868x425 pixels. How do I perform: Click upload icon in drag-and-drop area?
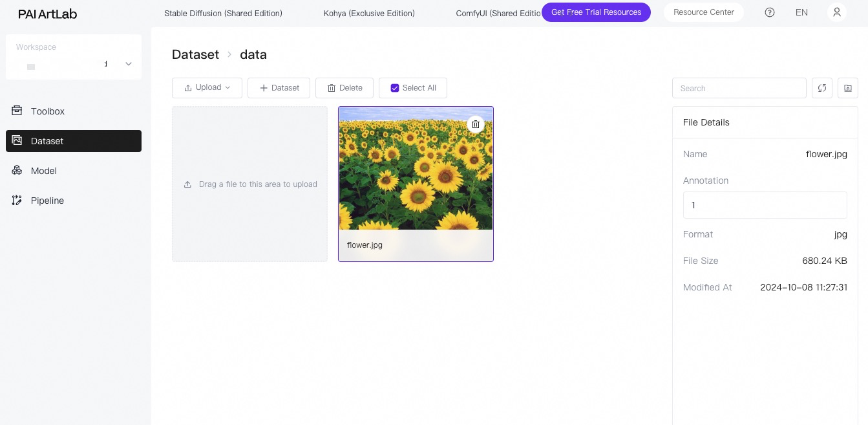pos(188,184)
